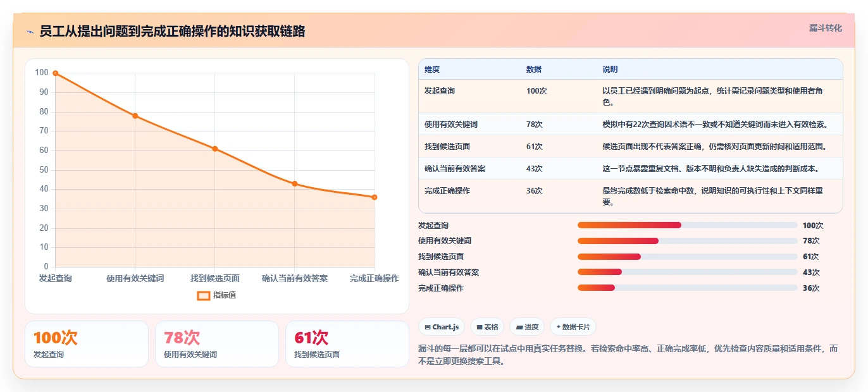Click the title 员工从提出问题到完成正确操作的知识获取链路
868x392 pixels.
172,32
